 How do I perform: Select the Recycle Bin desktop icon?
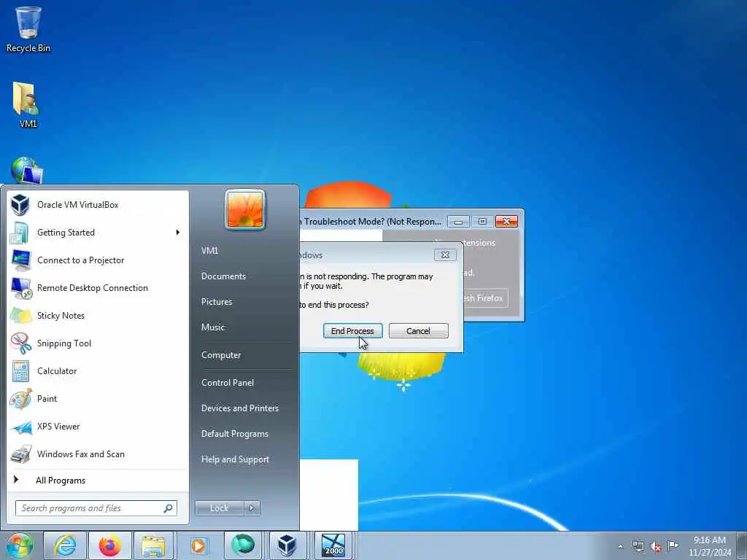pyautogui.click(x=28, y=29)
